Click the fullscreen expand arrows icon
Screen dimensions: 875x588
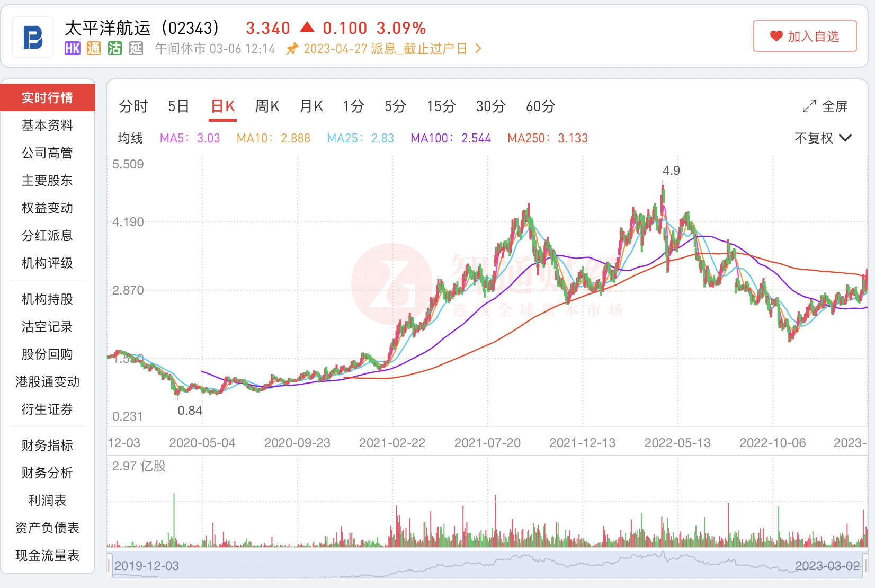(809, 106)
